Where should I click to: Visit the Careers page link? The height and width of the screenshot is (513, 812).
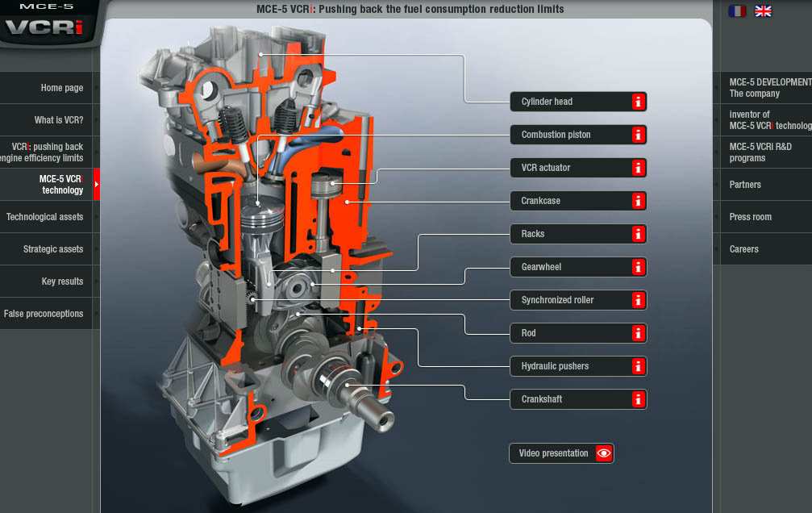click(743, 249)
